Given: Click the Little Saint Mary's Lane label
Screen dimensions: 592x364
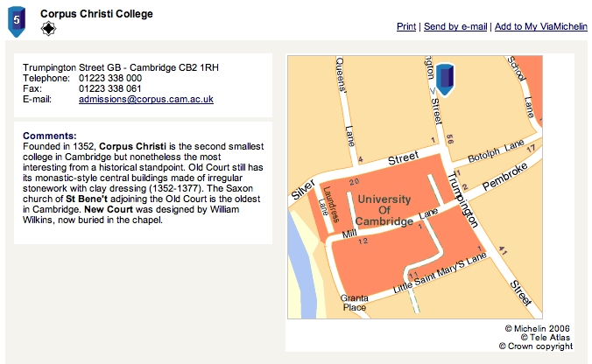Looking at the screenshot, I should [x=440, y=274].
